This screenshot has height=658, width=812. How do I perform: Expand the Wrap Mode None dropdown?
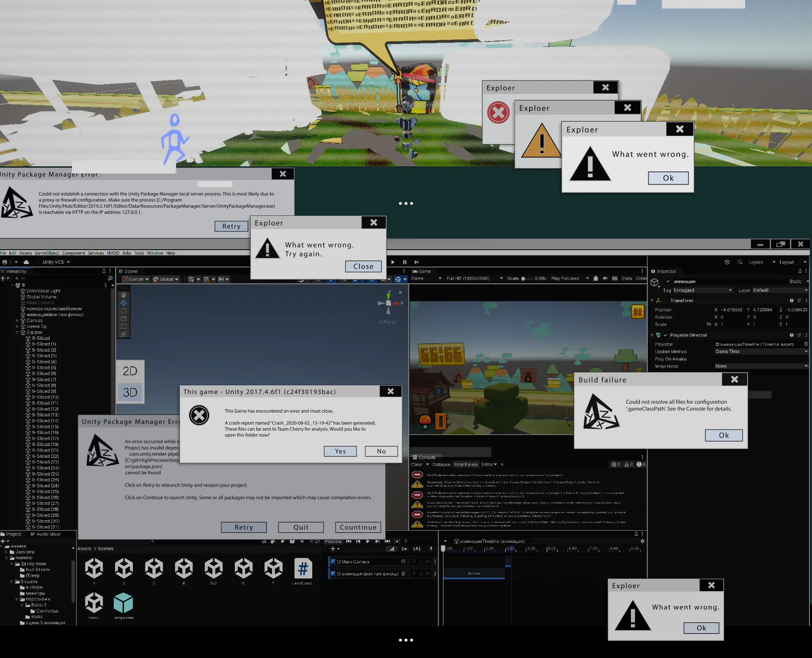pos(761,366)
